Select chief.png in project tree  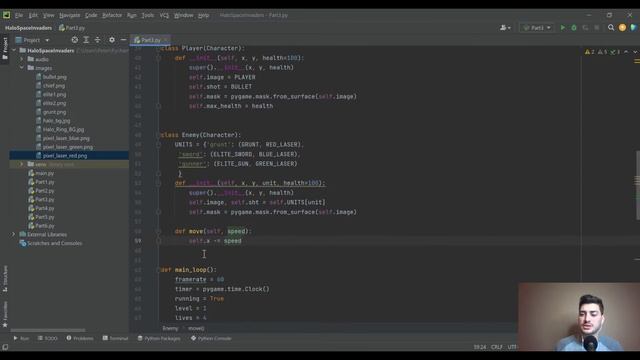point(54,86)
